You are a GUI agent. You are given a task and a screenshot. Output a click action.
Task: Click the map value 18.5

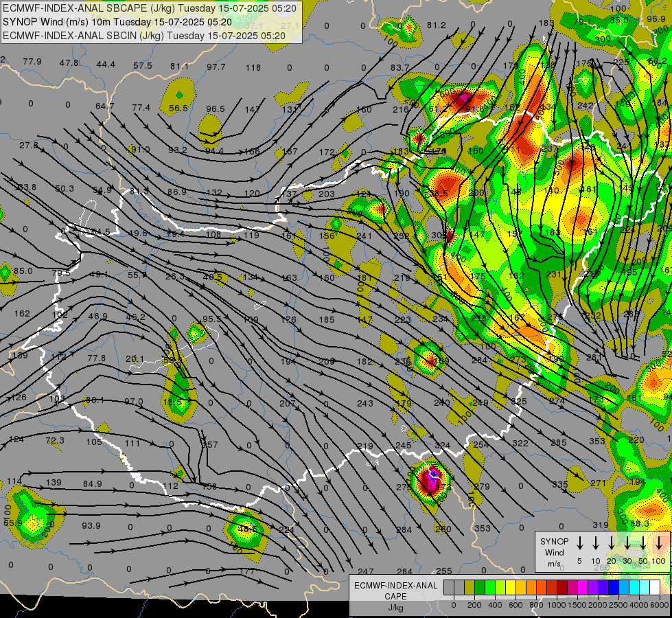click(173, 402)
